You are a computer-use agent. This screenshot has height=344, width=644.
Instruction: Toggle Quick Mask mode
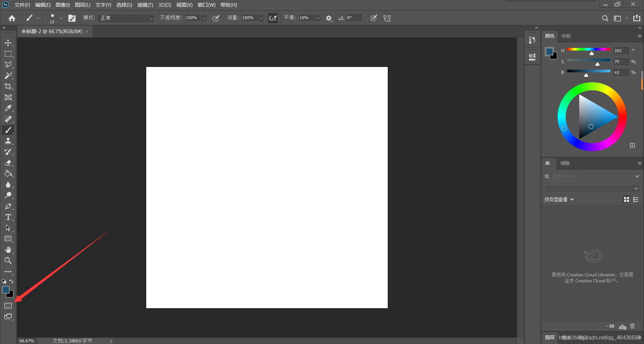point(8,306)
